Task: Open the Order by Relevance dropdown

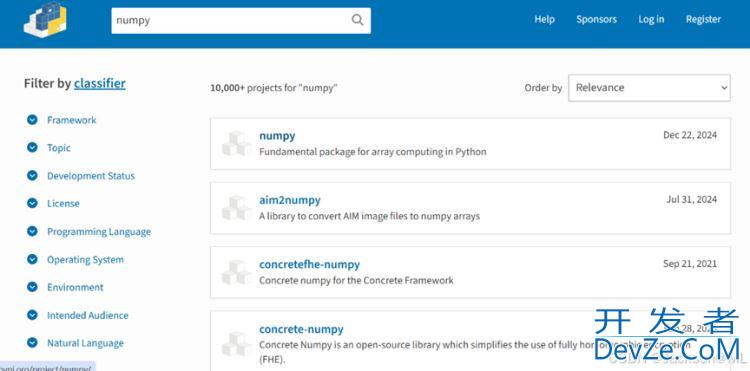Action: (x=649, y=88)
